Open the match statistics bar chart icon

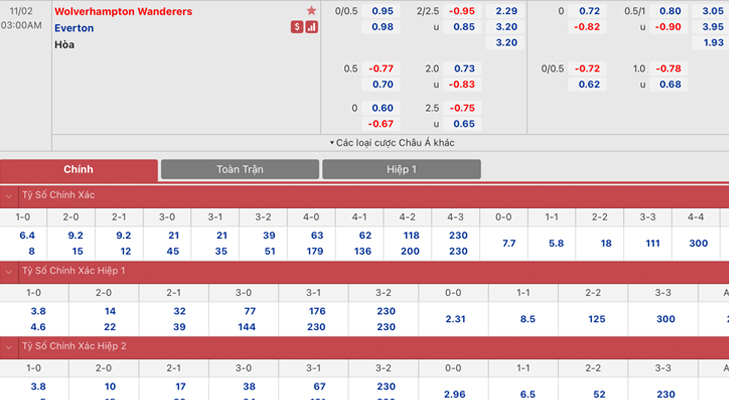311,27
